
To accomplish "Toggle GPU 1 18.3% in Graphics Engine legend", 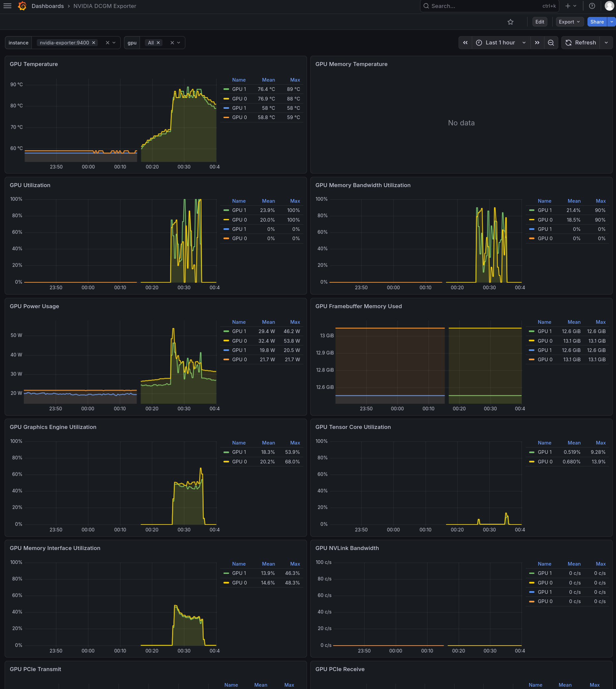I will [239, 452].
